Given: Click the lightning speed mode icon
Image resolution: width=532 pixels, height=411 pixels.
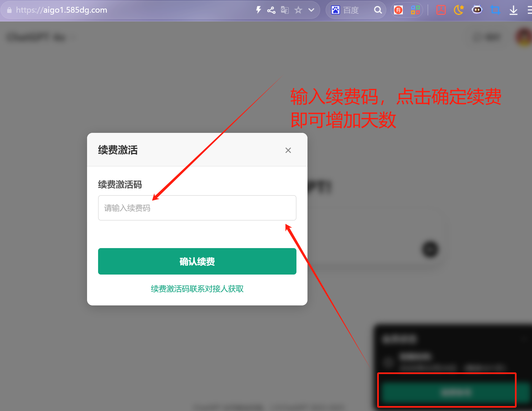Looking at the screenshot, I should pos(258,10).
